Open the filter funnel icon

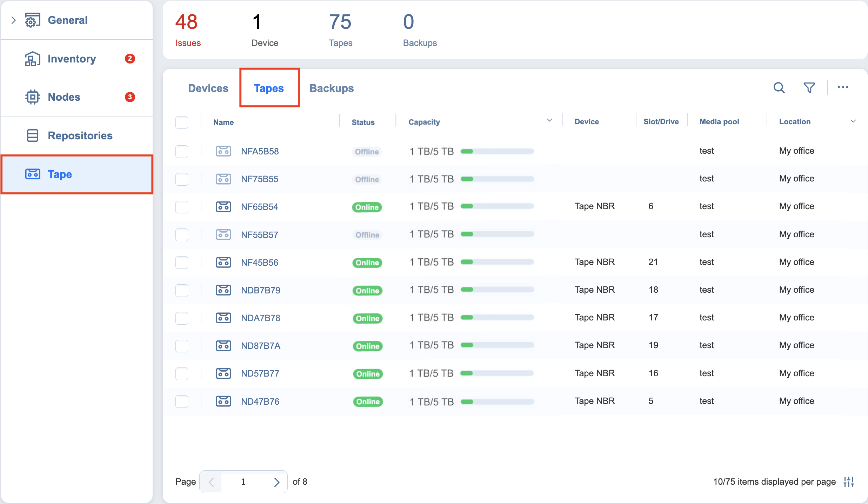click(809, 88)
